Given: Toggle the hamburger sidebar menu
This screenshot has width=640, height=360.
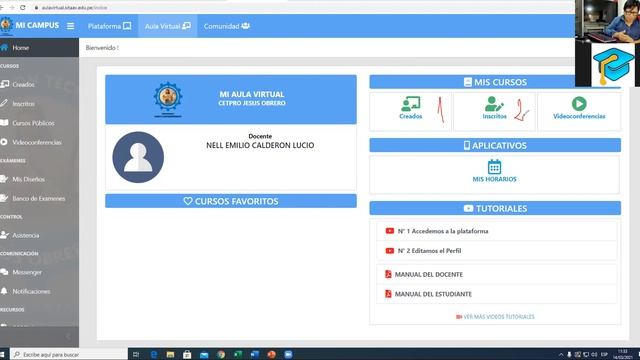Looking at the screenshot, I should tap(71, 26).
